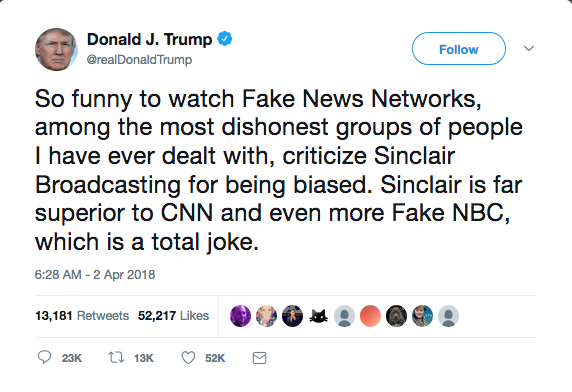Click the purple liker avatar
The height and width of the screenshot is (392, 572).
click(x=240, y=316)
